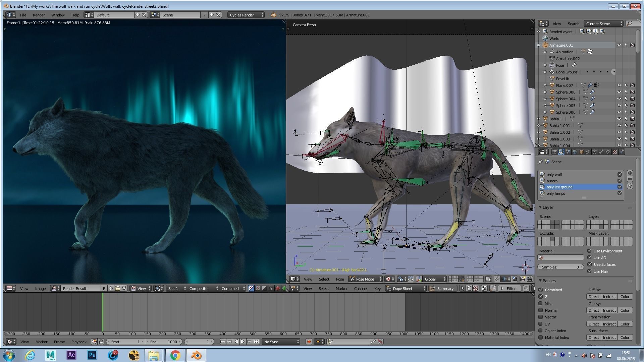Open the Pose menu in the 3D viewport

point(339,279)
